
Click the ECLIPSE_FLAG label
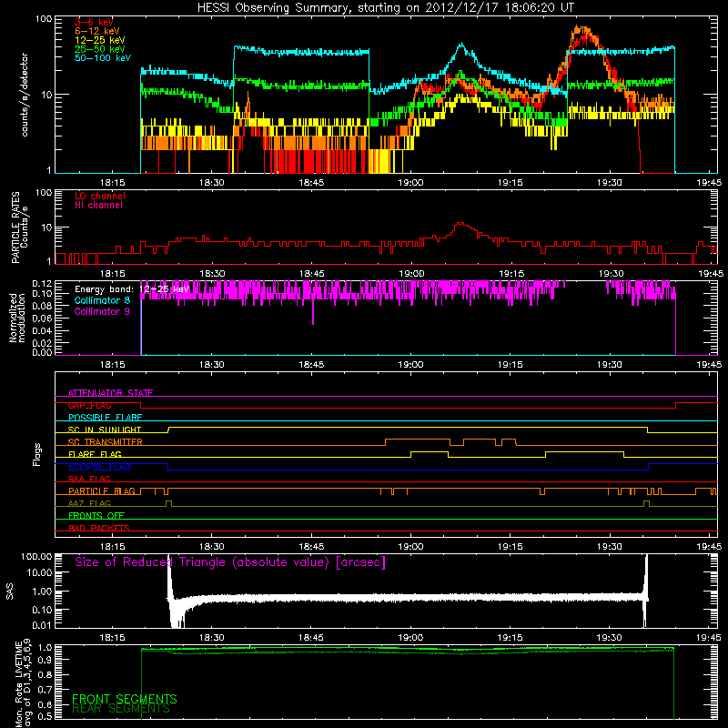100,467
